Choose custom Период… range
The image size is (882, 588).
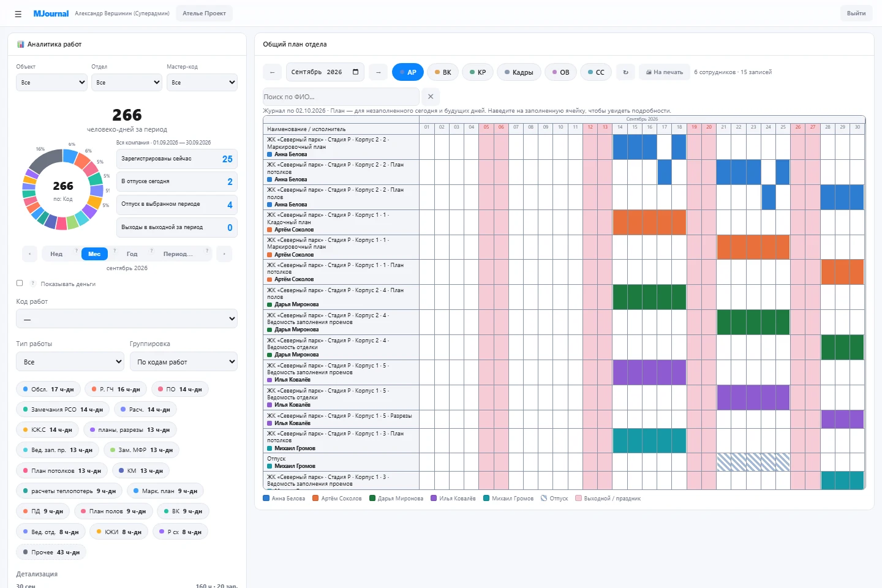tap(178, 254)
